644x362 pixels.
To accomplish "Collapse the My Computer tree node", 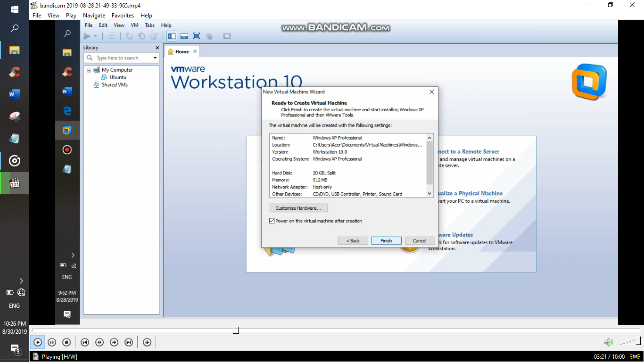I will (x=89, y=70).
